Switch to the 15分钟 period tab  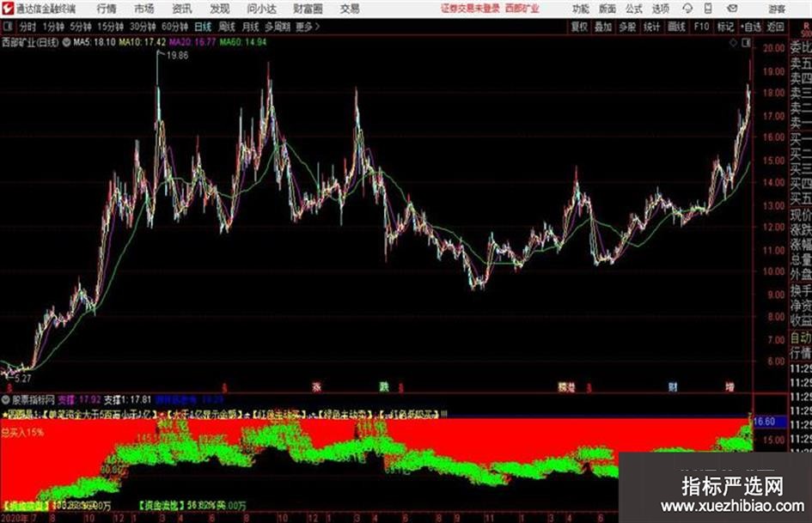110,27
